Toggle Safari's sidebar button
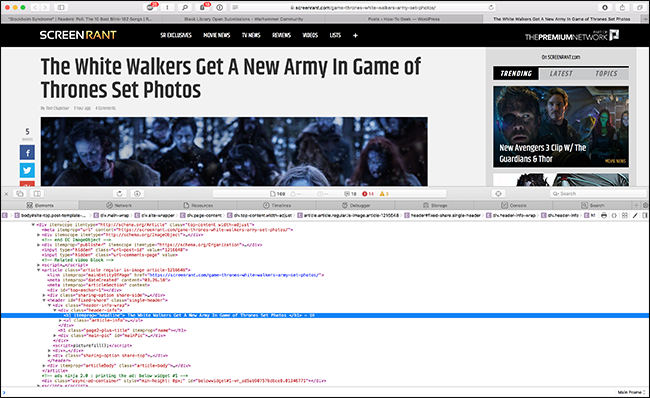Image resolution: width=650 pixels, height=398 pixels. 61,7
